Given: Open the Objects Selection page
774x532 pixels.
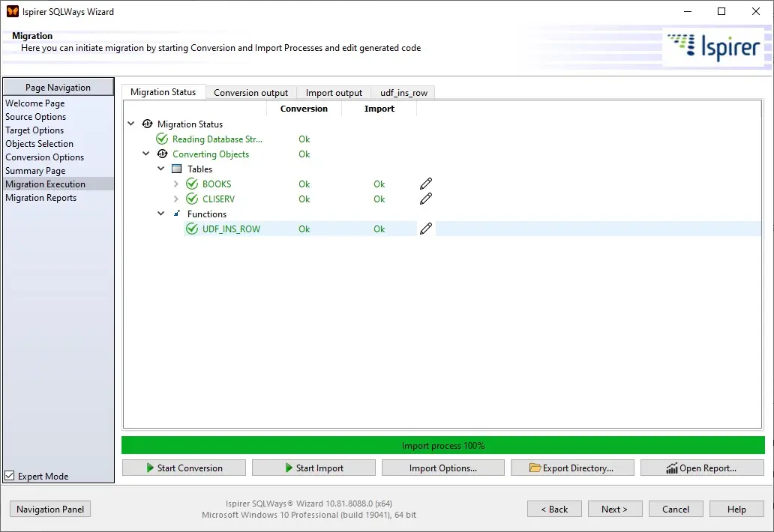Looking at the screenshot, I should [x=40, y=143].
